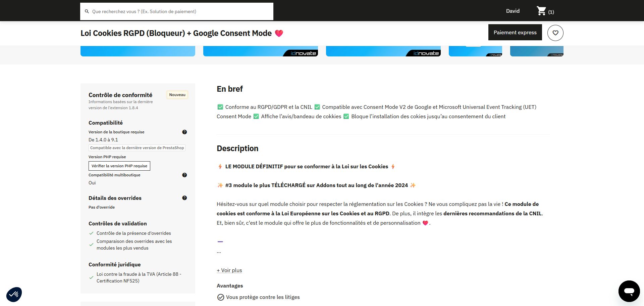Click the search magnifier icon

87,11
